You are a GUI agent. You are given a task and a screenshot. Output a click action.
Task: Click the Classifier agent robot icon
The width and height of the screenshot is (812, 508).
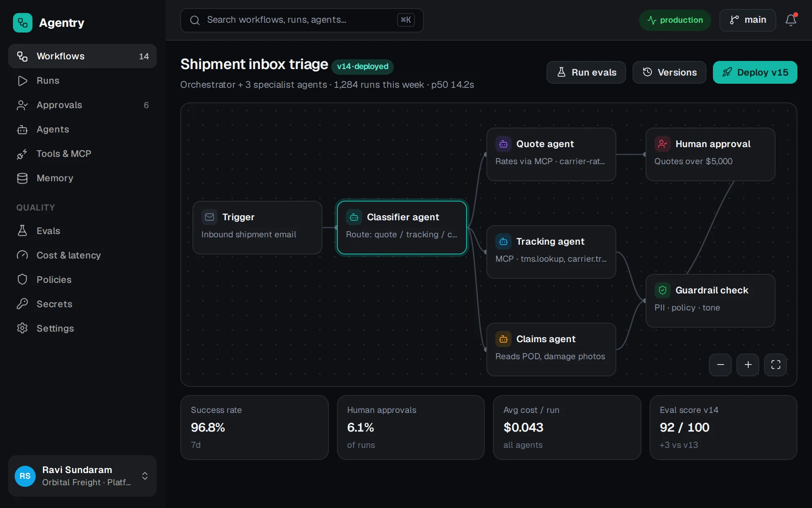354,217
